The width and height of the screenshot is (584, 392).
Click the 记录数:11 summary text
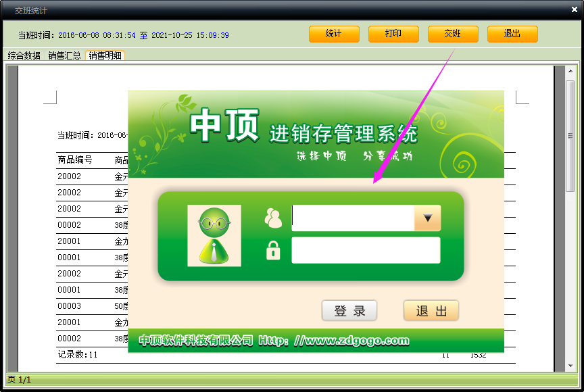[78, 354]
